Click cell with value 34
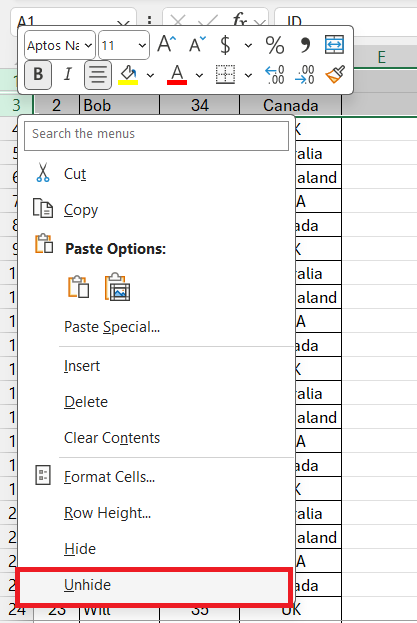417x623 pixels. pyautogui.click(x=199, y=105)
